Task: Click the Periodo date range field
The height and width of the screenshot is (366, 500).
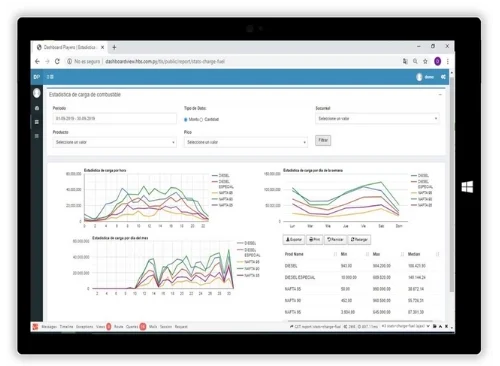Action: tap(114, 119)
